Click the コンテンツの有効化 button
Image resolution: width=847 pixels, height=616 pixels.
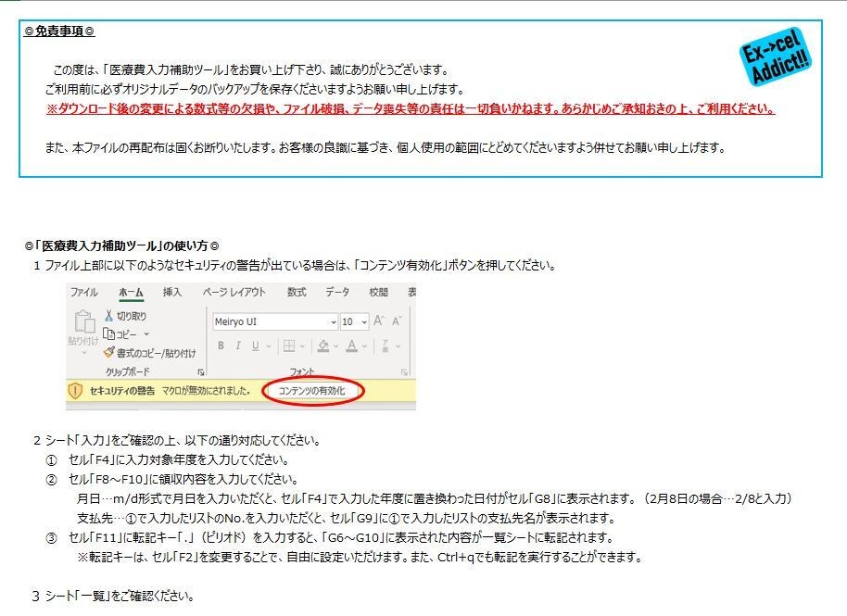pos(311,390)
